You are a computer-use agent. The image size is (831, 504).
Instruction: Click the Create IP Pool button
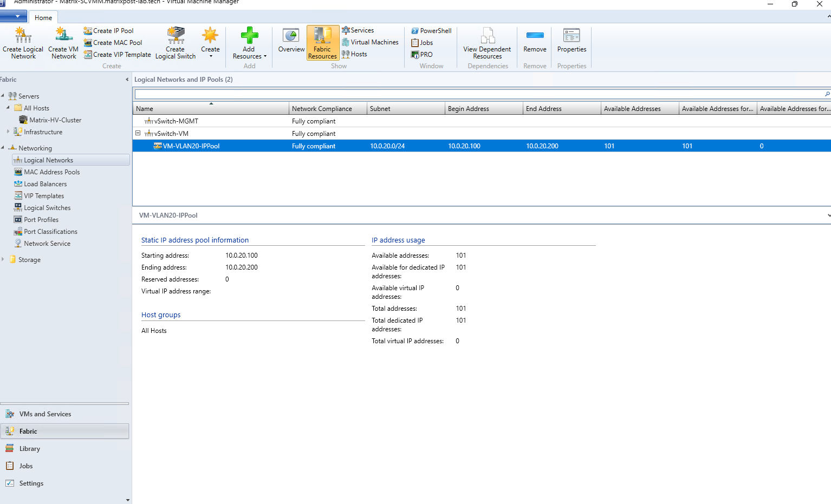(x=108, y=31)
